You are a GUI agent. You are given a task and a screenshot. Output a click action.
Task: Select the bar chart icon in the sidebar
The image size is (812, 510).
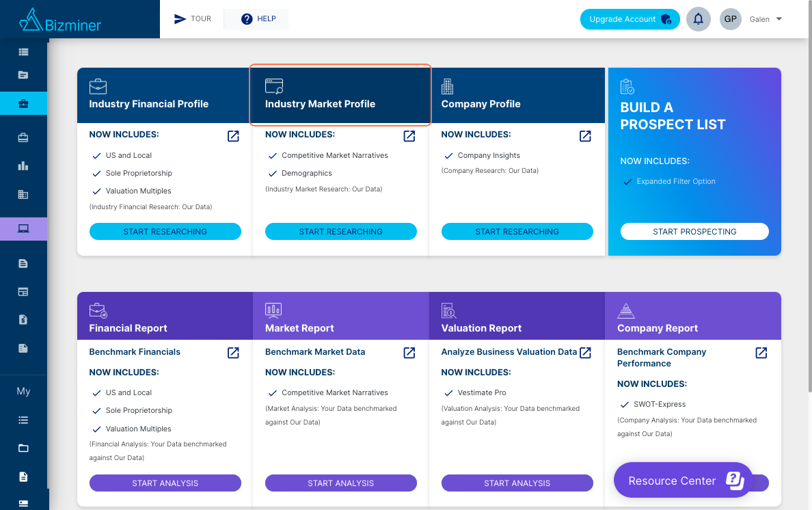[x=23, y=166]
